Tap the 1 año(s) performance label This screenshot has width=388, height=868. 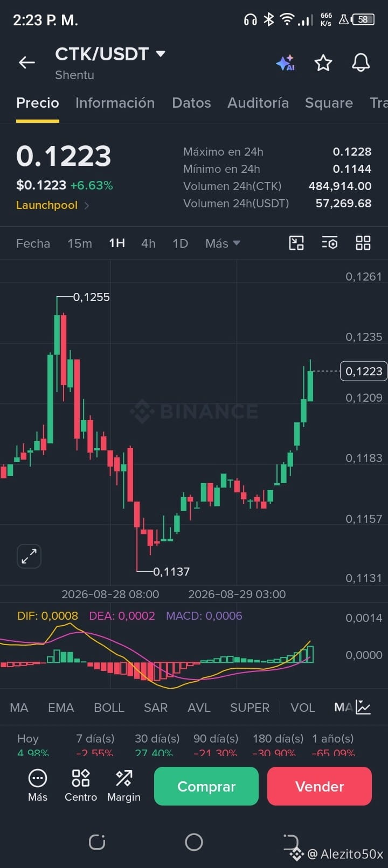click(x=333, y=738)
